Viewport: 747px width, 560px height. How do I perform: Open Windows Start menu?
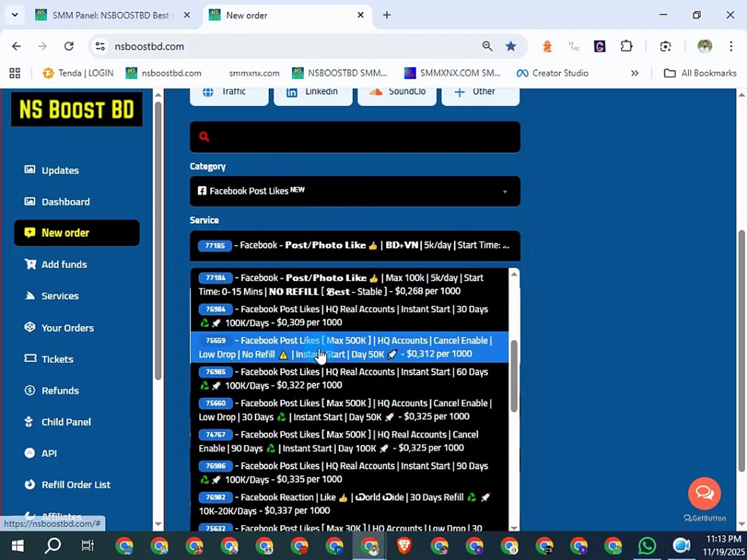pos(18,545)
